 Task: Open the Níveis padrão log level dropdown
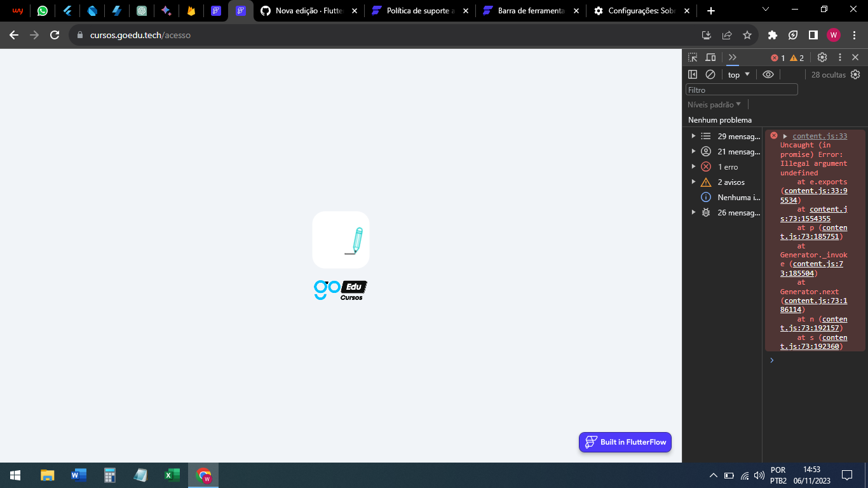(712, 104)
